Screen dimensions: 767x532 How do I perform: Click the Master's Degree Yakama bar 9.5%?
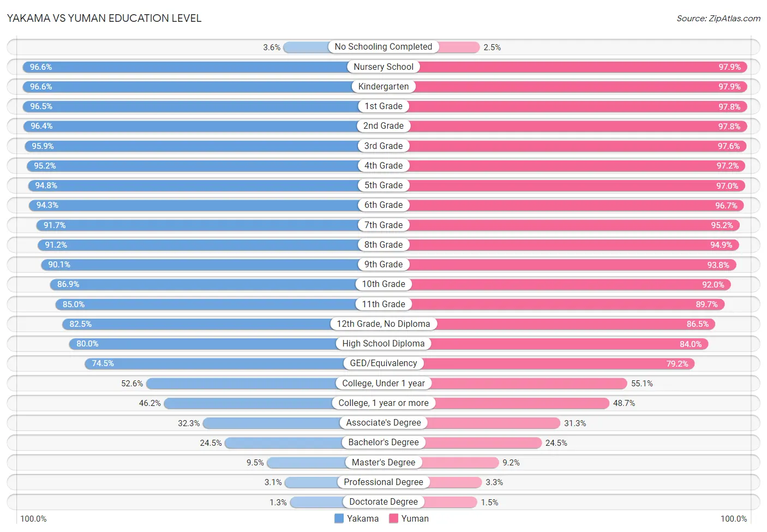[325, 463]
